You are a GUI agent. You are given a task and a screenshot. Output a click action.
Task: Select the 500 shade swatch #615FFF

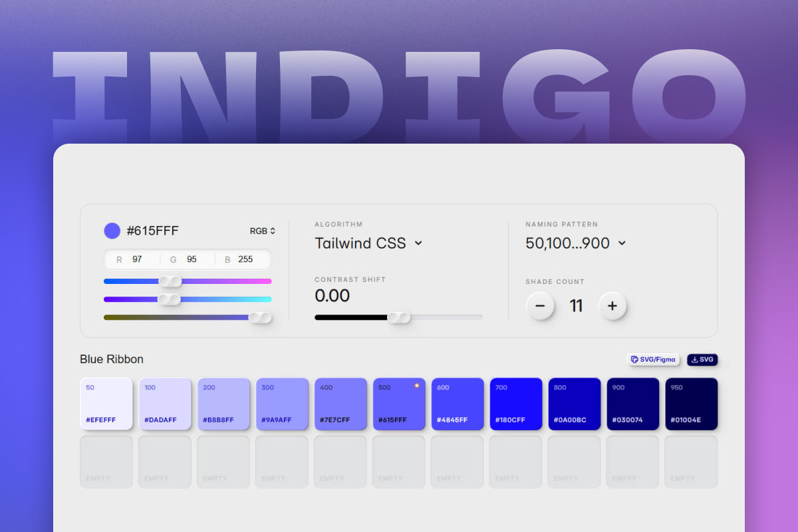coord(399,404)
